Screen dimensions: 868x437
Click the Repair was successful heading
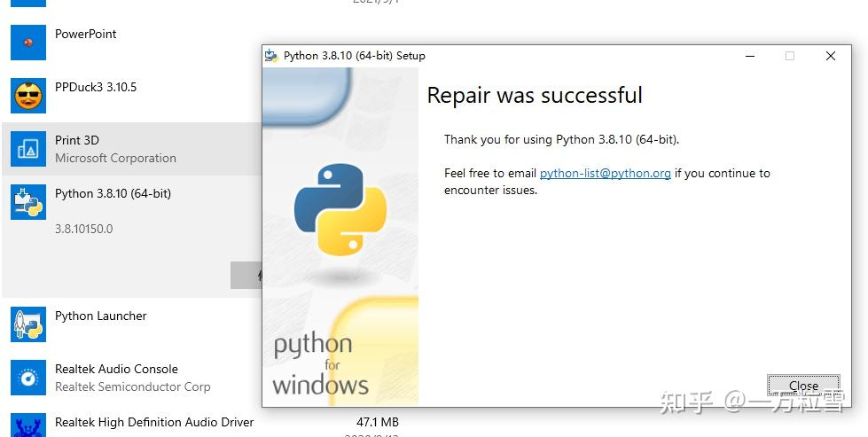535,95
